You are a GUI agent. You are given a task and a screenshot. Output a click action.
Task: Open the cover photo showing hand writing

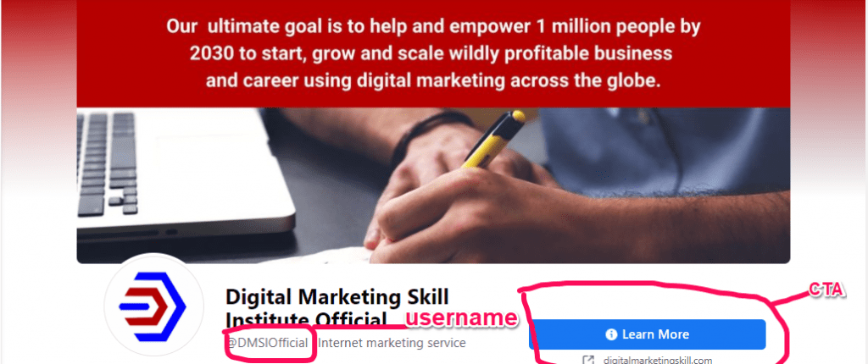(x=433, y=186)
